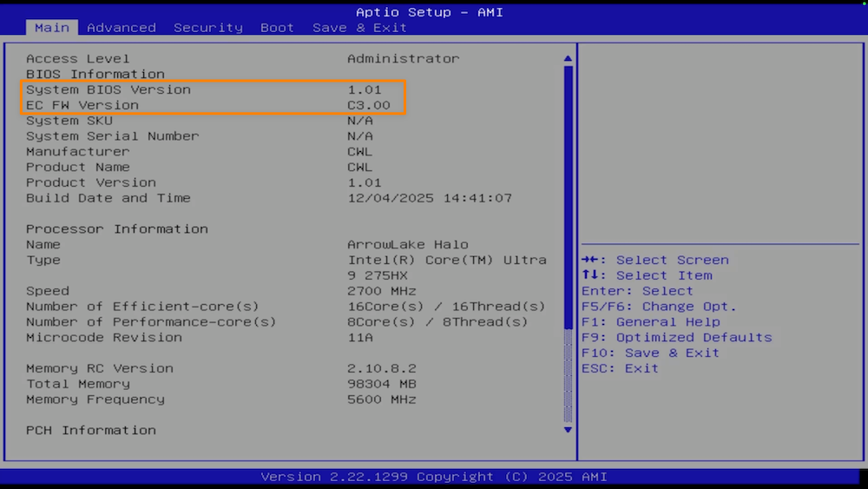Click the Intel(R) Core(TM) Ultra text
The height and width of the screenshot is (489, 868).
(447, 261)
